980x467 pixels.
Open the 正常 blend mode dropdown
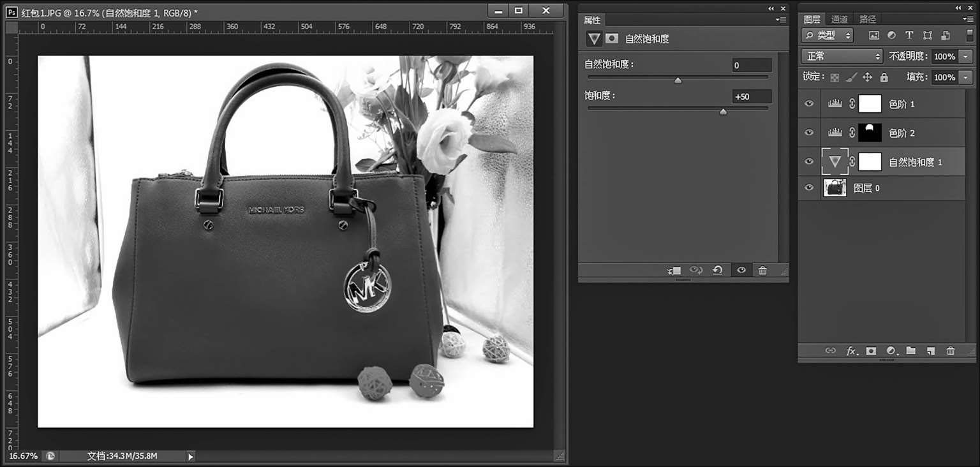coord(842,56)
